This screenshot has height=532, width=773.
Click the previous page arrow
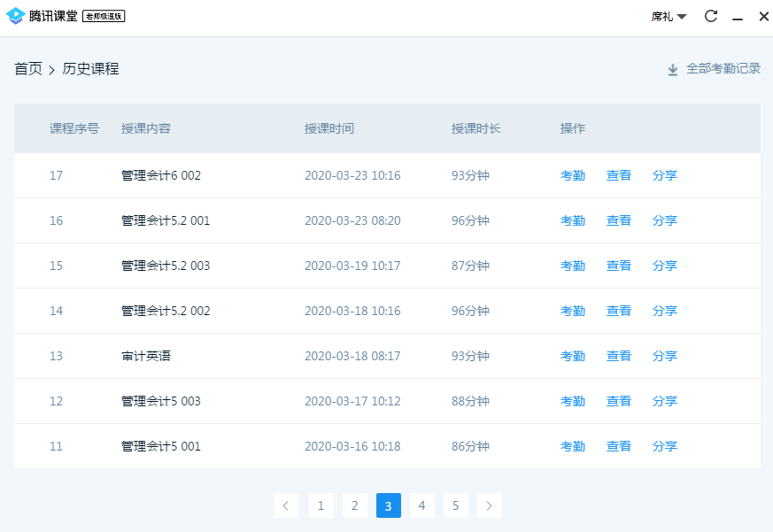tap(285, 505)
